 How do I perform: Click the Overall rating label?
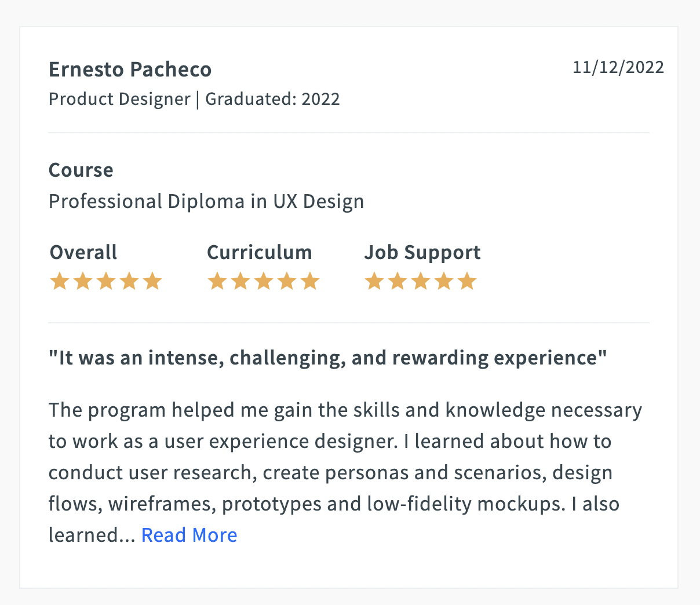[x=83, y=252]
